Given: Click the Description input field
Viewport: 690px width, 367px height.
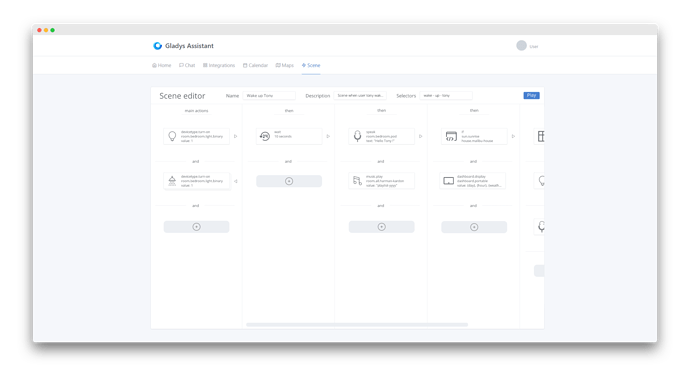Looking at the screenshot, I should pos(360,95).
